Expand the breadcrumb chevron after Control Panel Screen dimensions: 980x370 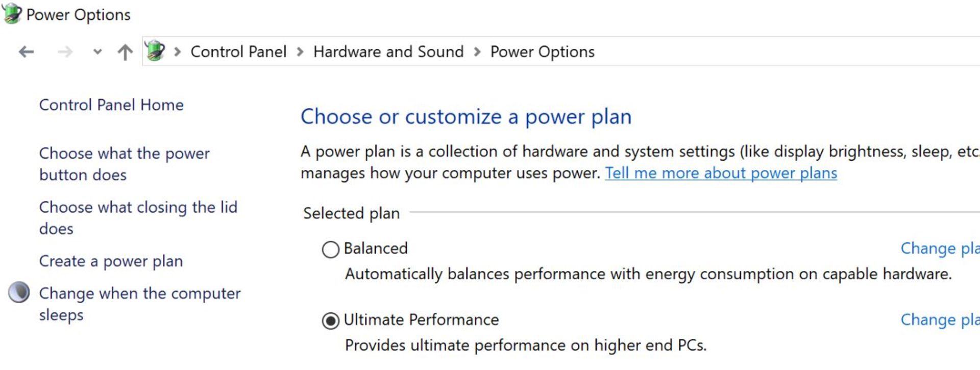299,51
